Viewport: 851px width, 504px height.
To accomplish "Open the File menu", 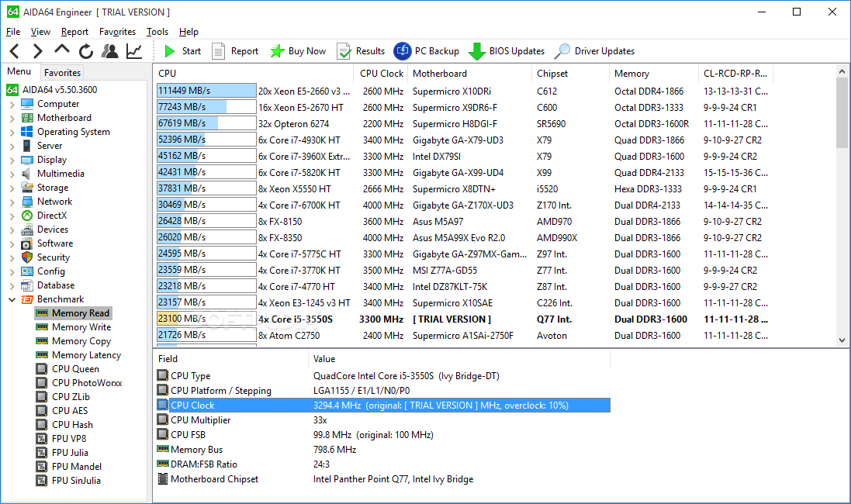I will point(13,32).
